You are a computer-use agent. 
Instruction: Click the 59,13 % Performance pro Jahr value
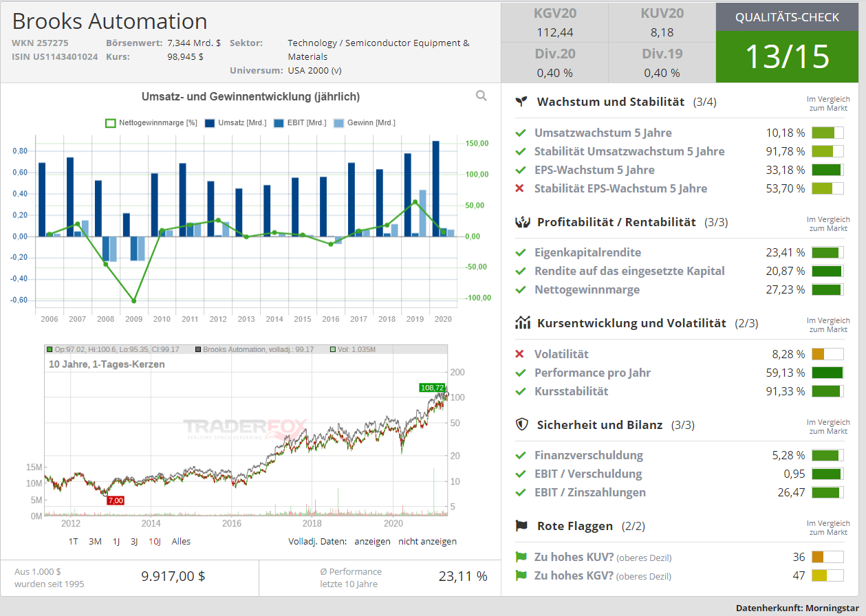click(786, 373)
